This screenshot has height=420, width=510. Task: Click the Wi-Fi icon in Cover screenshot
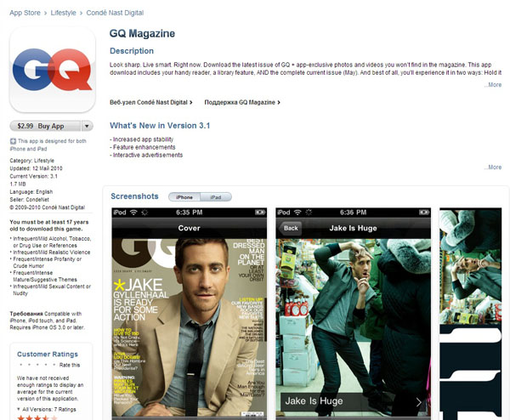click(133, 213)
